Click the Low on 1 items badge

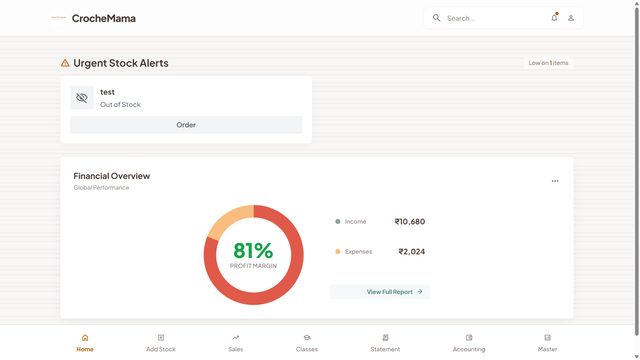point(549,63)
